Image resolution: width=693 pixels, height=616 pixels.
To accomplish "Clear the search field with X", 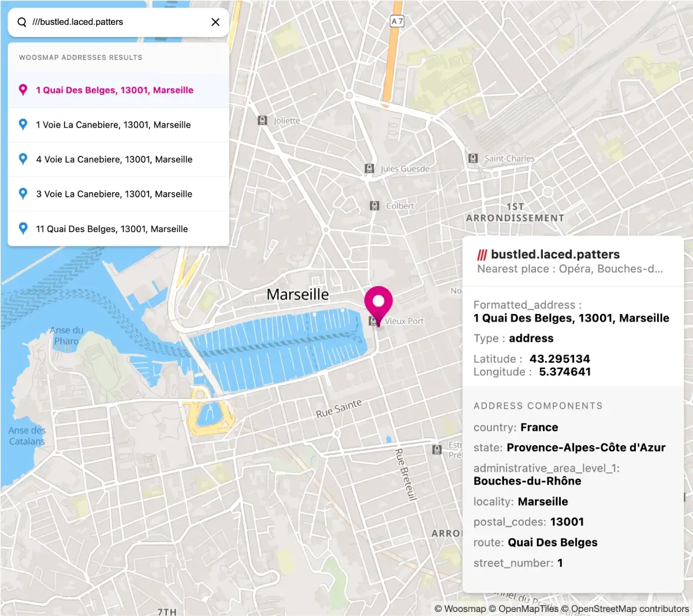I will [x=215, y=22].
